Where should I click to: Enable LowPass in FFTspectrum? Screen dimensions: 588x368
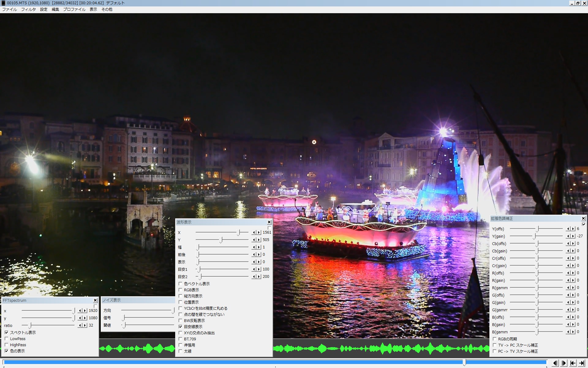pos(6,339)
